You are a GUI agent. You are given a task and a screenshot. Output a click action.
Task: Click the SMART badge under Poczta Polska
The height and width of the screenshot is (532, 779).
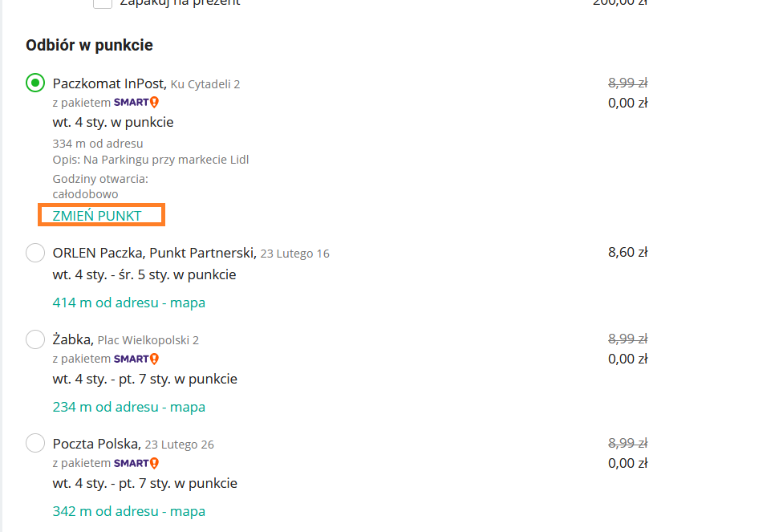tap(136, 463)
